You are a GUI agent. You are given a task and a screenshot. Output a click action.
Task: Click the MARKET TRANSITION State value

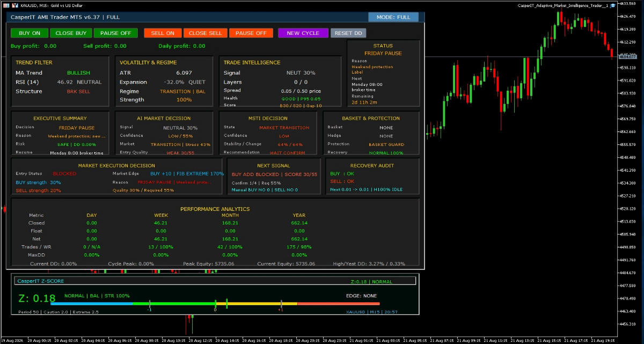coord(284,128)
